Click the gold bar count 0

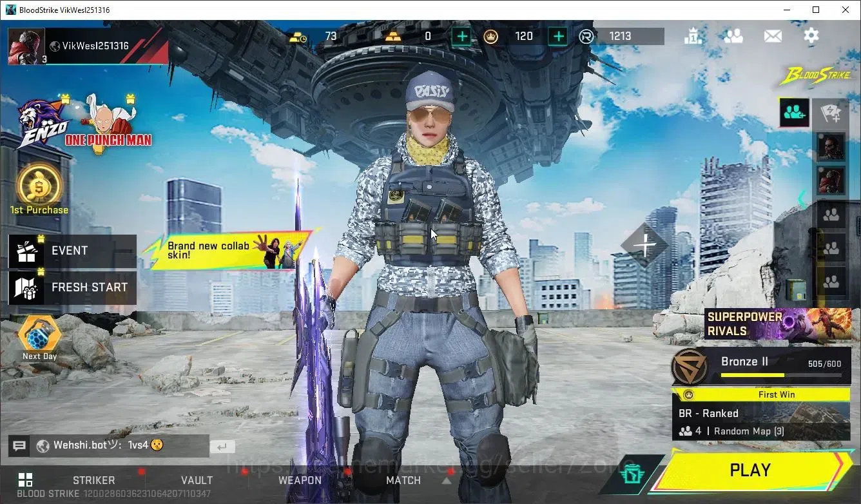point(427,37)
